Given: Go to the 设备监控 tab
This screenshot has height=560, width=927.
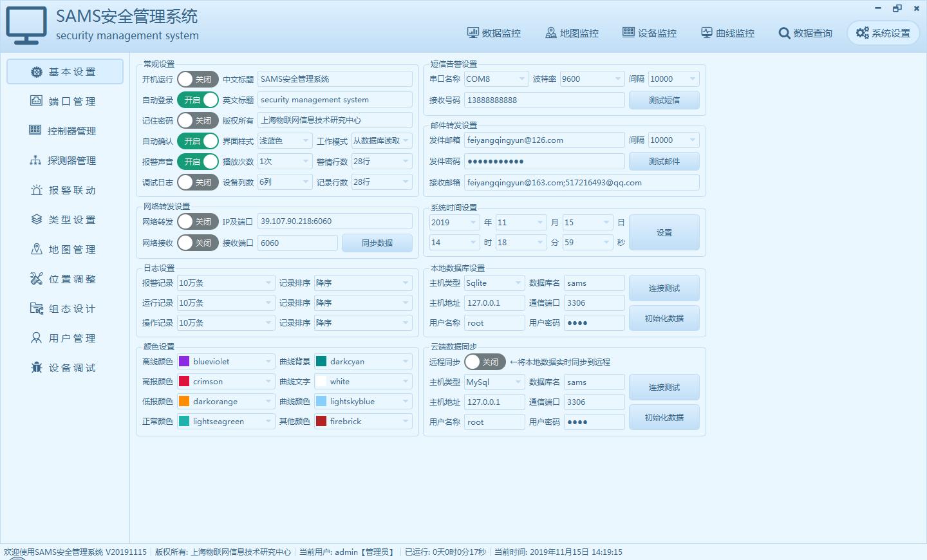Looking at the screenshot, I should click(x=650, y=33).
